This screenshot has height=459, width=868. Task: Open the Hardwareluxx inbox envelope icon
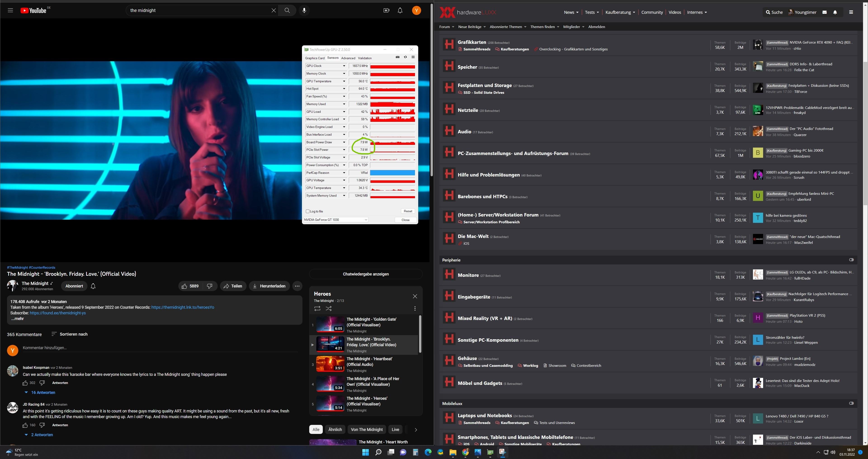tap(825, 12)
